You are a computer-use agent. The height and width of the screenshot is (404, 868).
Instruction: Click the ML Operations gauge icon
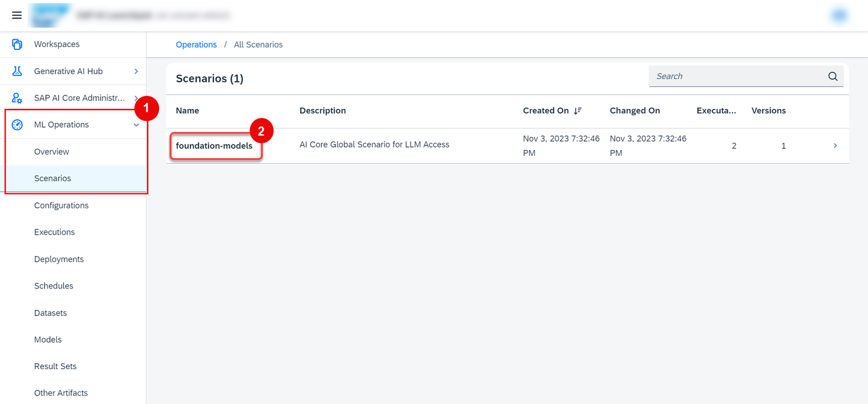pyautogui.click(x=17, y=125)
